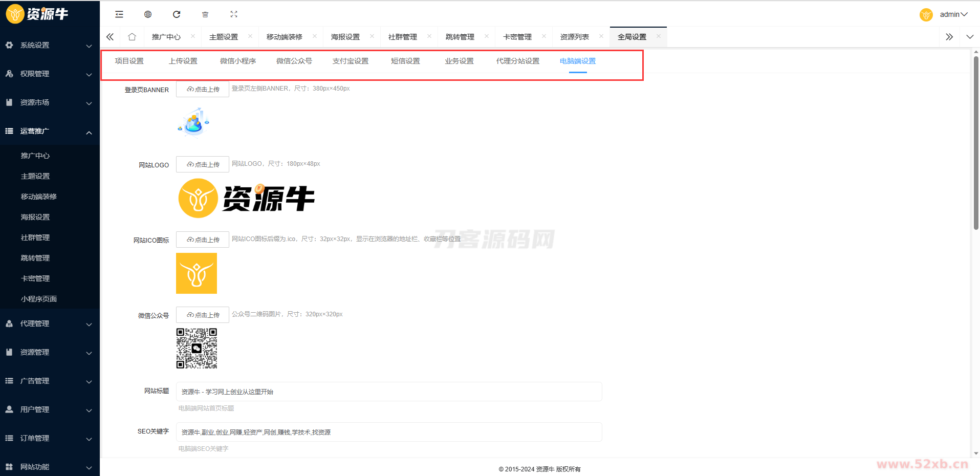Click the refresh page icon

coord(177,14)
